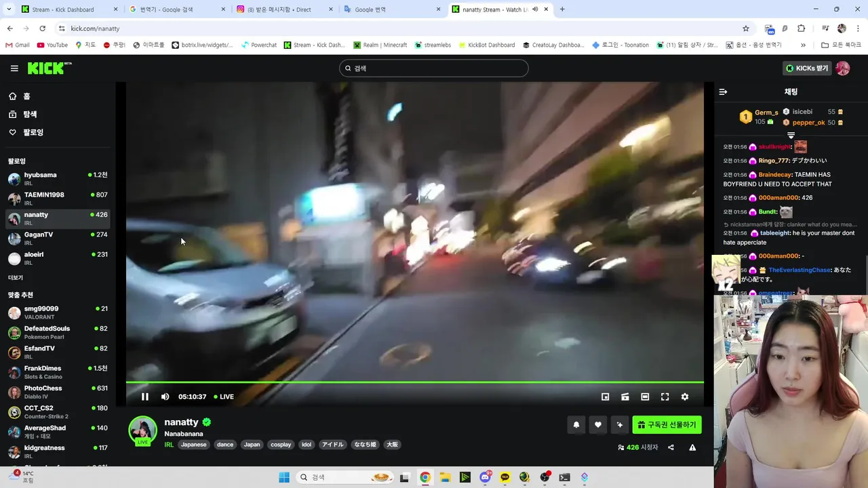Enter fullscreen mode
Viewport: 868px width, 488px height.
(665, 396)
